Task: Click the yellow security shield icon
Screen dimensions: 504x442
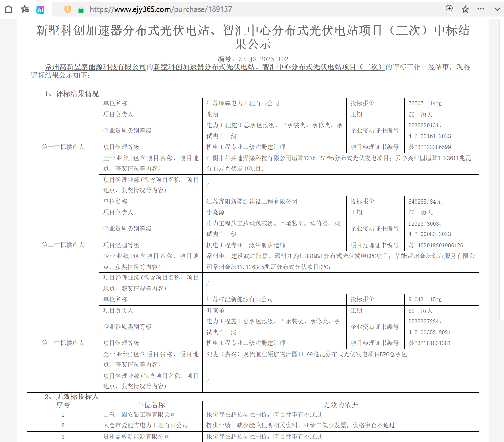Action: 68,9
